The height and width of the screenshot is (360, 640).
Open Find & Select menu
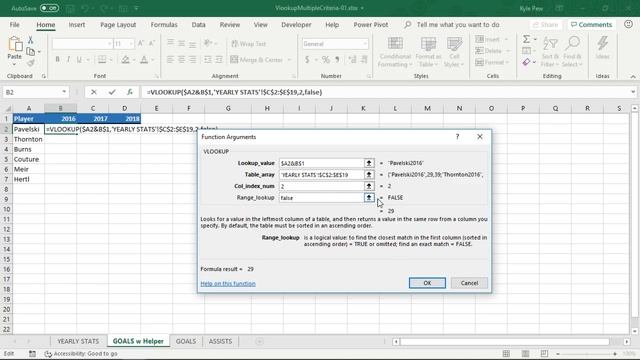point(572,52)
